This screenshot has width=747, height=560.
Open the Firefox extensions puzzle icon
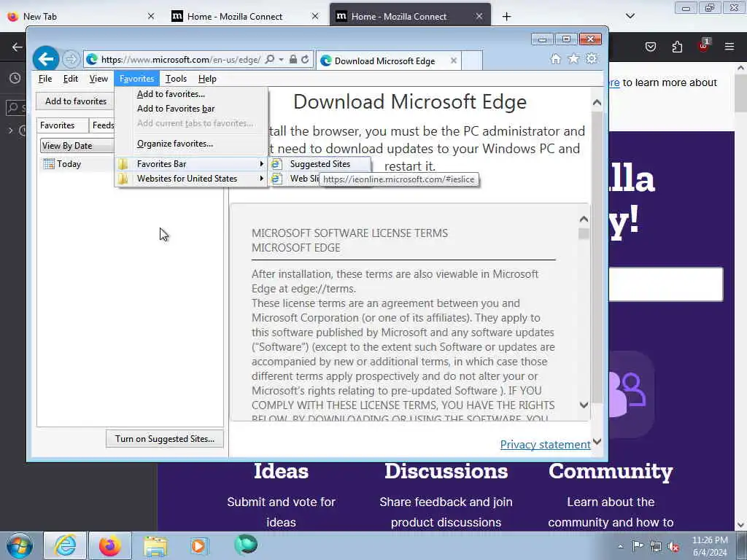[677, 47]
